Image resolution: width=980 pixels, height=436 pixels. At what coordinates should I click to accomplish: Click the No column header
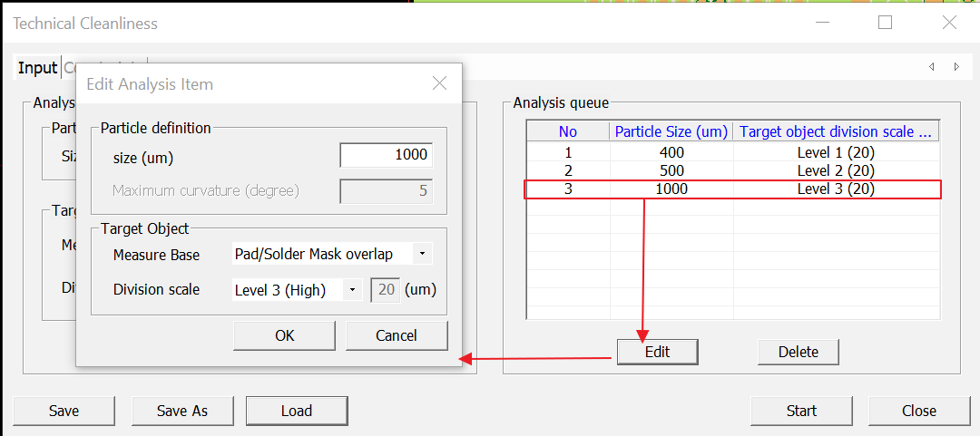567,132
